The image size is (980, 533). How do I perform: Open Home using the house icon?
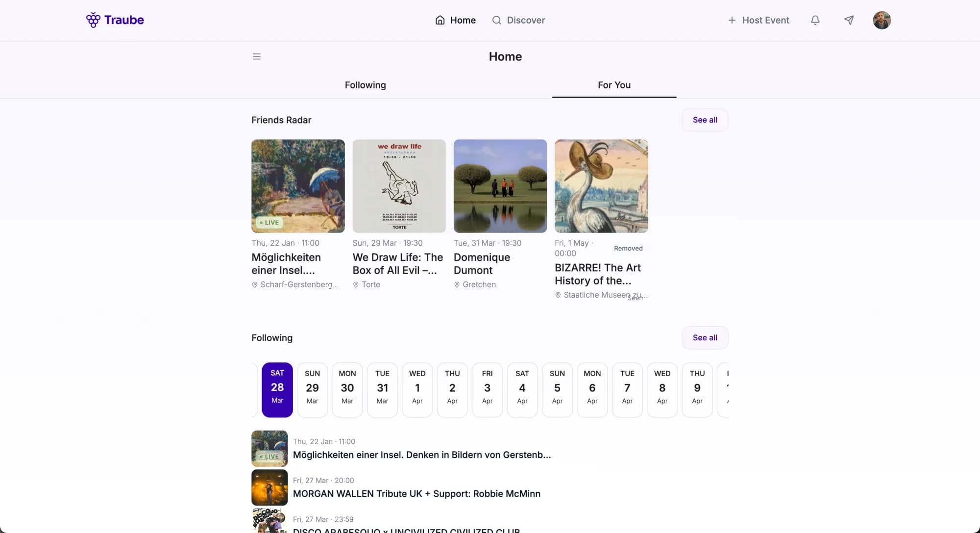pyautogui.click(x=440, y=20)
